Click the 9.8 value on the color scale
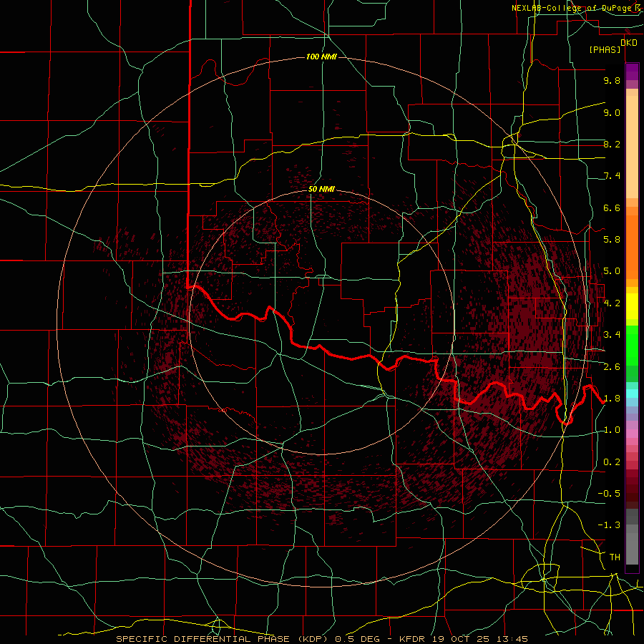 612,80
